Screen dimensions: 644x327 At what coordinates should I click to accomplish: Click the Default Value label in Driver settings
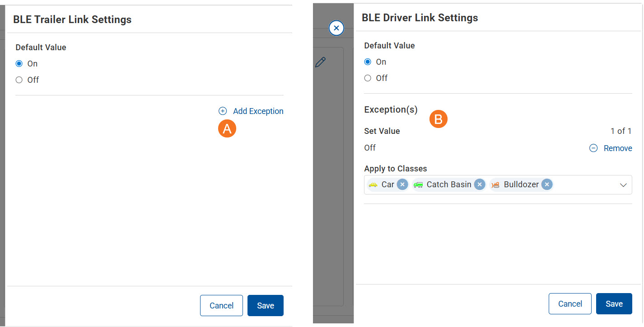point(390,46)
